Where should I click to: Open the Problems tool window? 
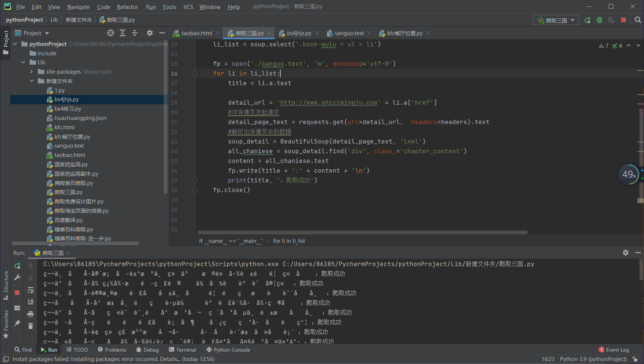[112, 350]
